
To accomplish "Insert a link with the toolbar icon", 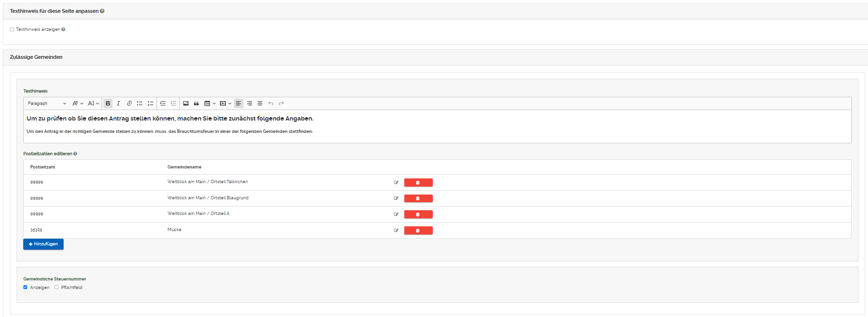I will [x=129, y=103].
